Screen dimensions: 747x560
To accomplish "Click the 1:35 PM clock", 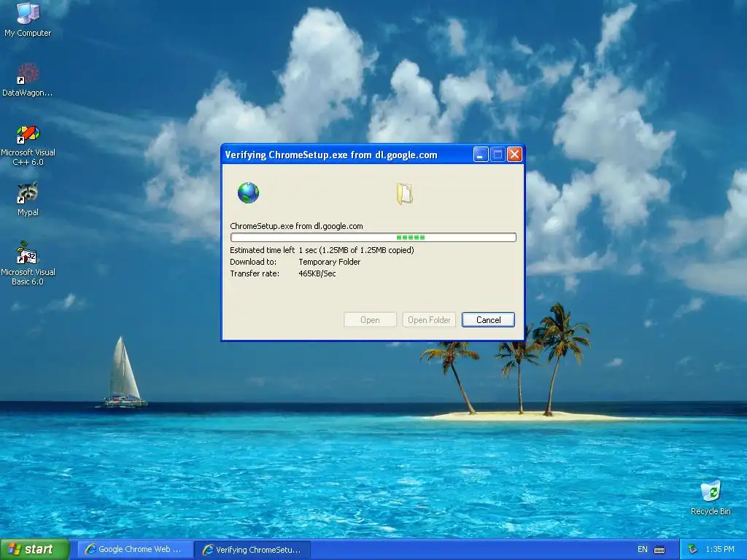I will click(x=720, y=550).
